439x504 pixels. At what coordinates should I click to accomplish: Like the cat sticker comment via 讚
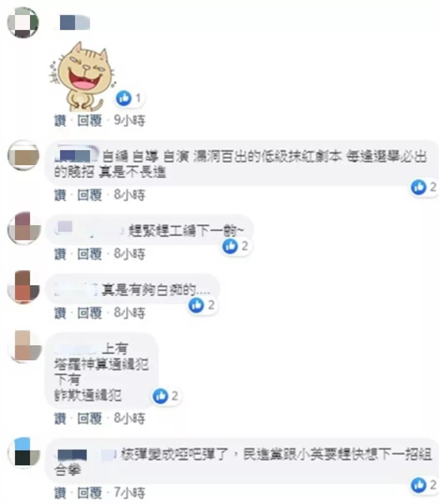point(60,121)
